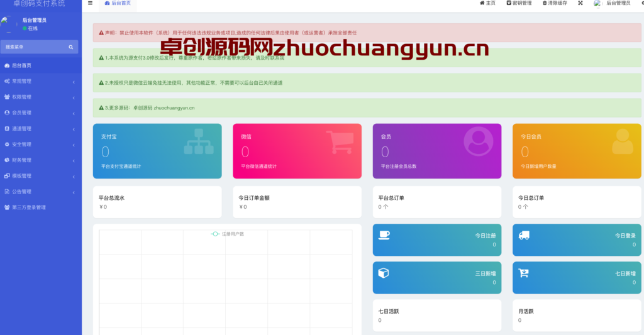Click the document icon beside 公告管理
This screenshot has width=644, height=335.
coord(7,191)
